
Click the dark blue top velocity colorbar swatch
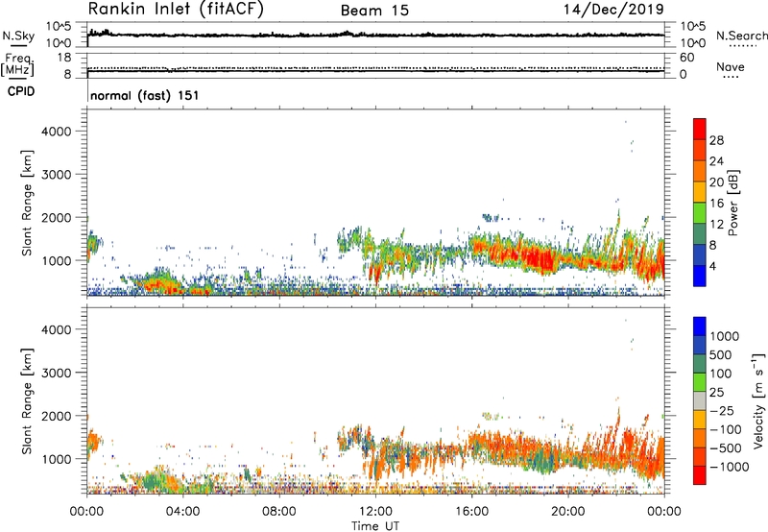point(700,326)
